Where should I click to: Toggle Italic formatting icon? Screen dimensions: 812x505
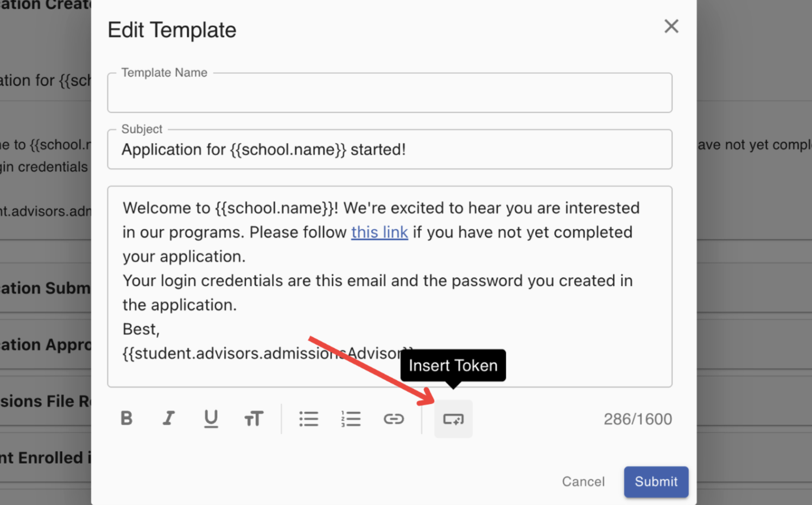pos(169,419)
